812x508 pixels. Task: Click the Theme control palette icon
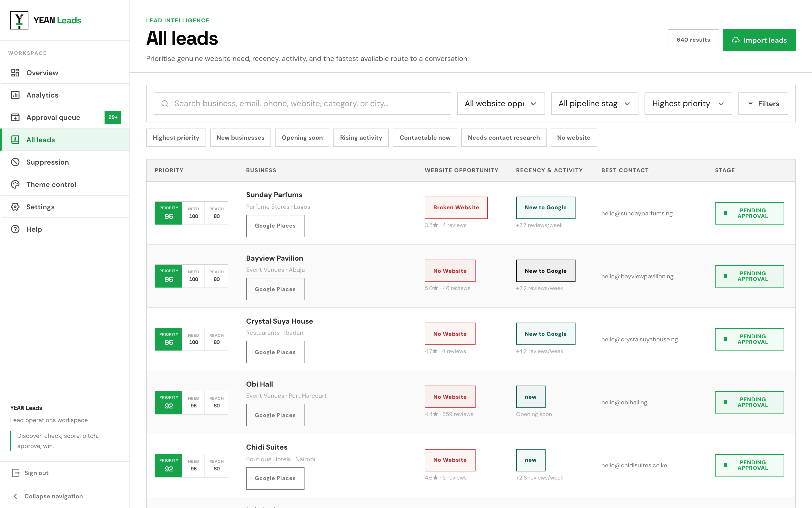coord(15,184)
